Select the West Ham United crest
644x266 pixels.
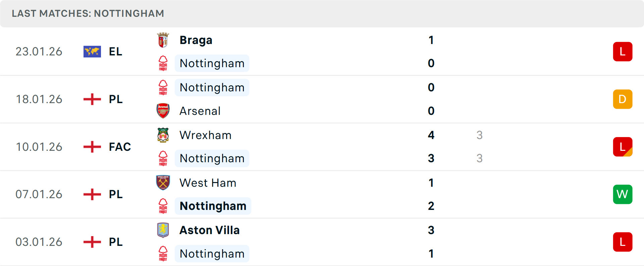[163, 183]
